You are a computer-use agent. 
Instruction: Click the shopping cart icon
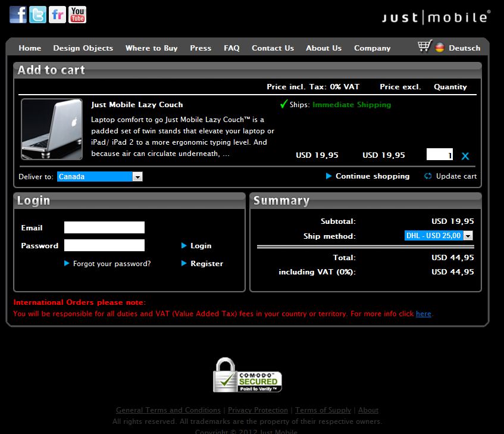(x=425, y=46)
